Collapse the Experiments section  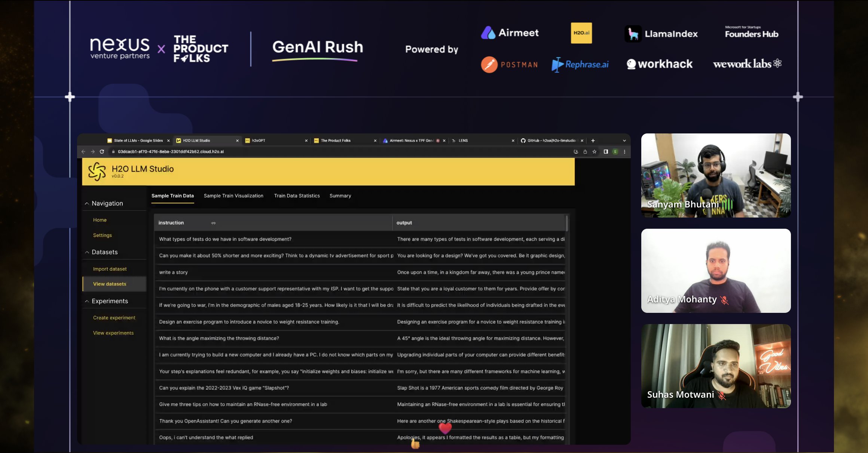pyautogui.click(x=87, y=301)
